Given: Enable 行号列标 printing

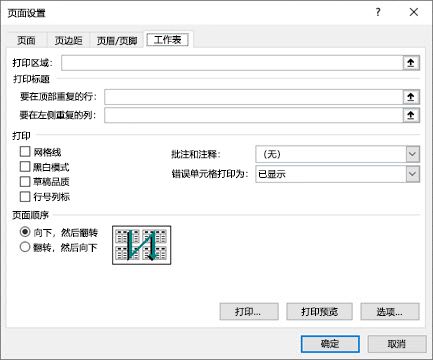Looking at the screenshot, I should click(25, 197).
